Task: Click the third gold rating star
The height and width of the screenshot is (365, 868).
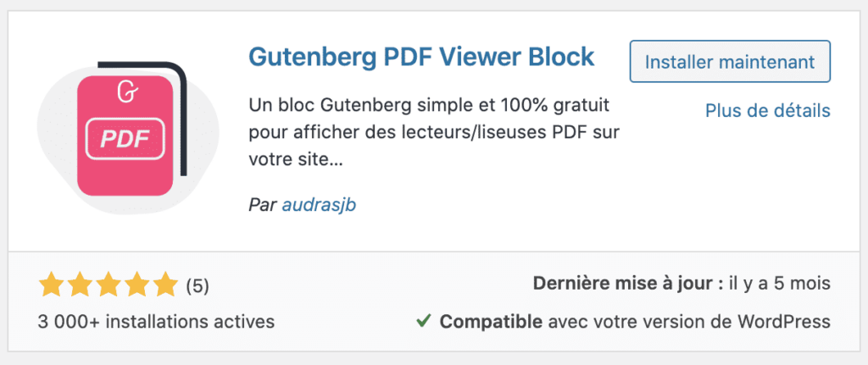Action: click(108, 285)
